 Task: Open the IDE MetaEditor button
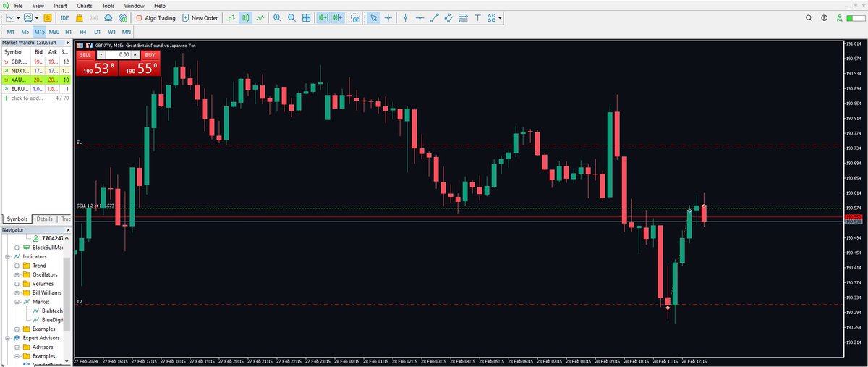(x=65, y=17)
